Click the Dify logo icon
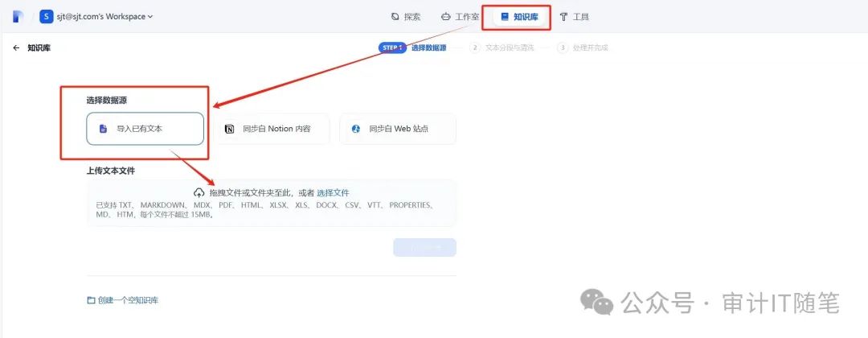Screen dimensions: 868x338 coord(18,17)
